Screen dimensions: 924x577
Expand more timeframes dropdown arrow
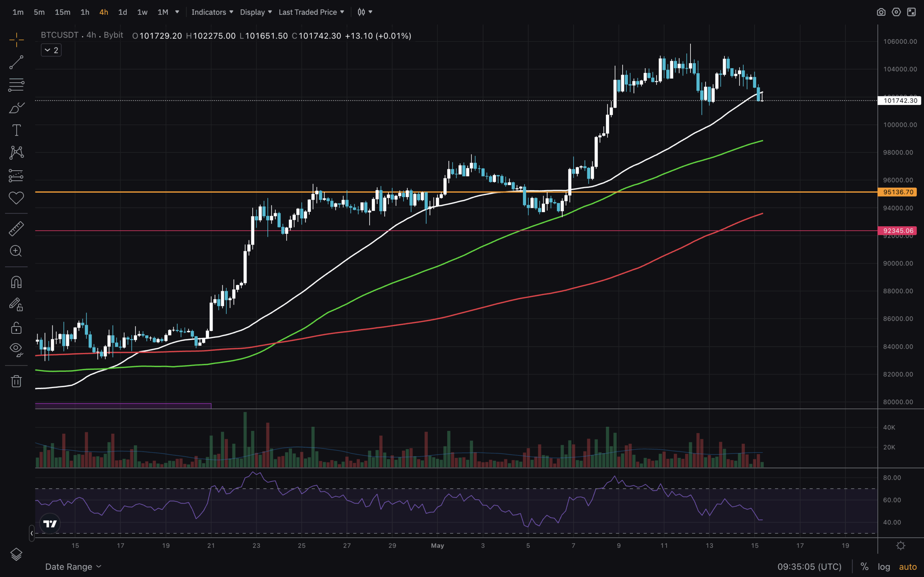coord(177,12)
